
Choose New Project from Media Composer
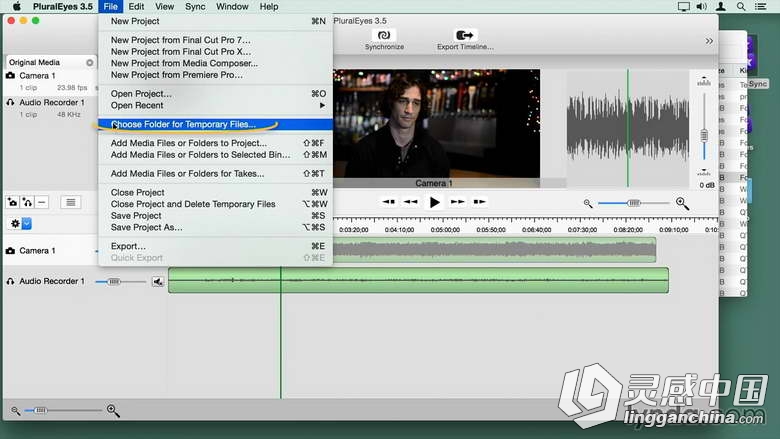[x=215, y=63]
